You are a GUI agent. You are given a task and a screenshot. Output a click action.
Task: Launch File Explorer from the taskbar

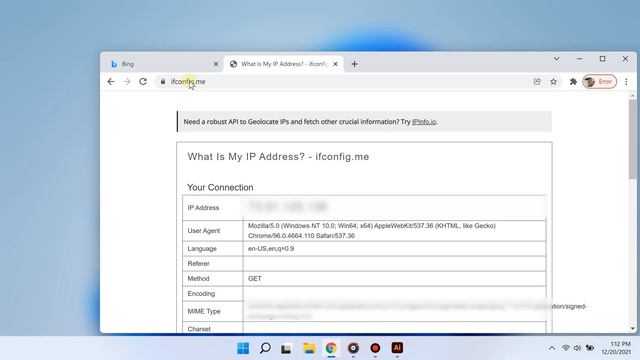(309, 348)
